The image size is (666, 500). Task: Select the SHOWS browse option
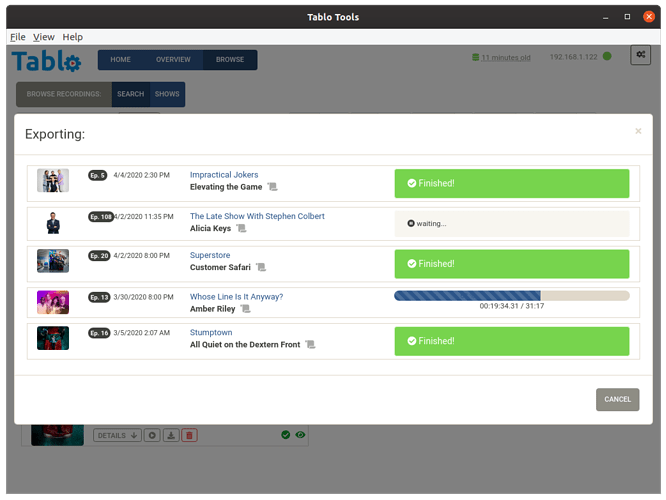tap(167, 94)
